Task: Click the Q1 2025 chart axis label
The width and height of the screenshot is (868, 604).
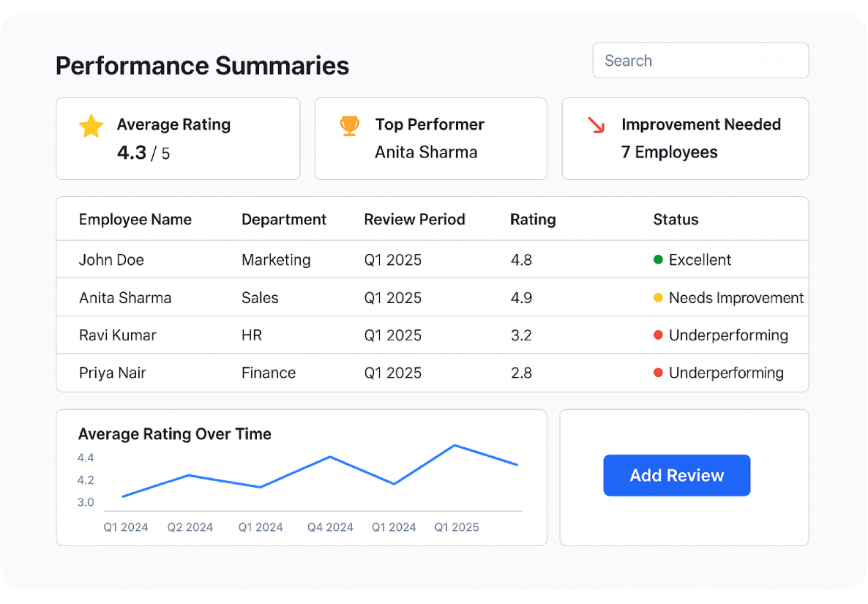Action: click(456, 528)
